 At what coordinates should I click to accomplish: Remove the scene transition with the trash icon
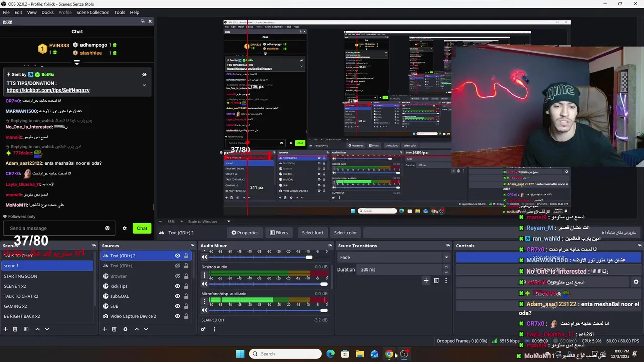pos(436,280)
